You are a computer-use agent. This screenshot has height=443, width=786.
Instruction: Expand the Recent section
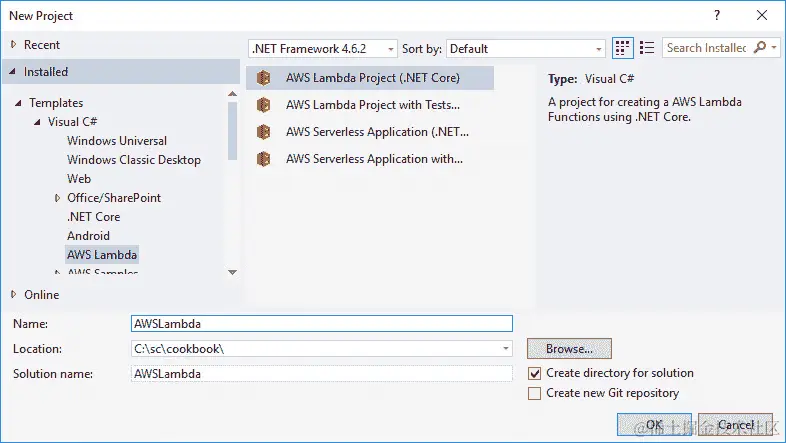click(x=14, y=45)
